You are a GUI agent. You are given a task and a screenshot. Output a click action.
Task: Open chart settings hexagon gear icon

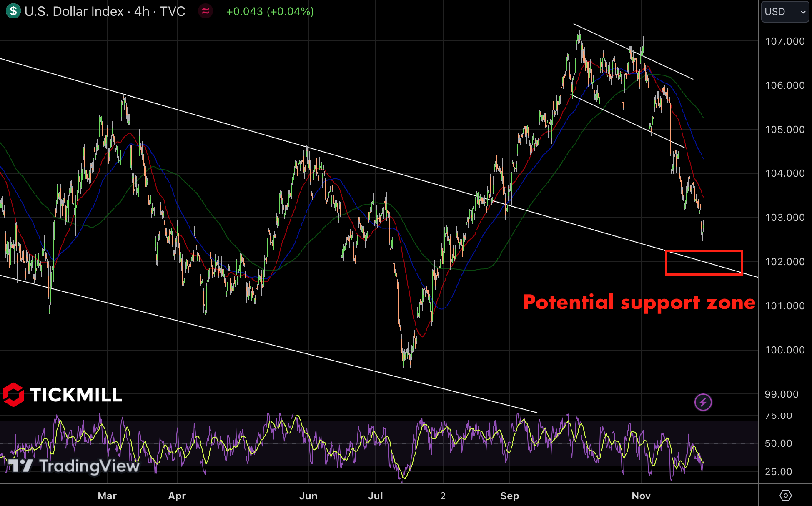click(x=785, y=496)
